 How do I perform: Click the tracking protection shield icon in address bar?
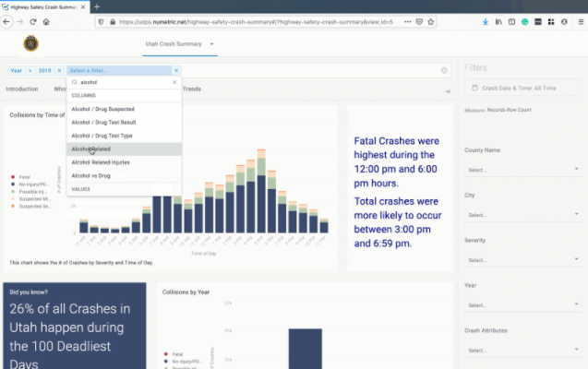click(101, 22)
